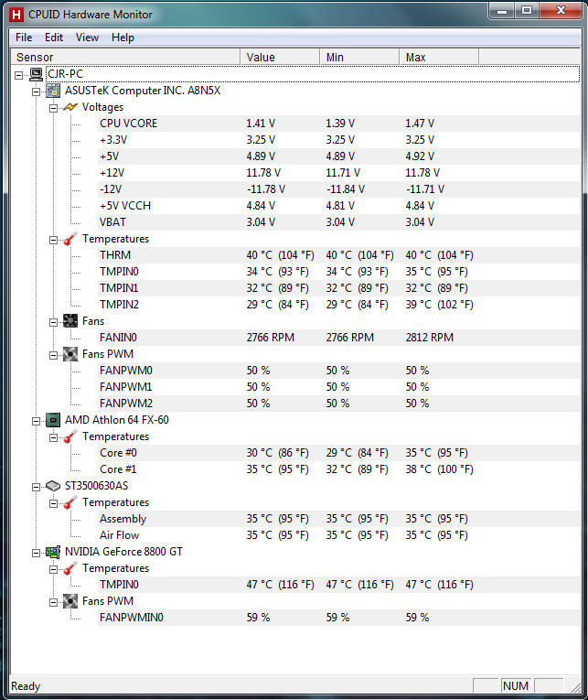
Task: Click the motherboard Temperatures thermometer icon
Action: pyautogui.click(x=70, y=239)
